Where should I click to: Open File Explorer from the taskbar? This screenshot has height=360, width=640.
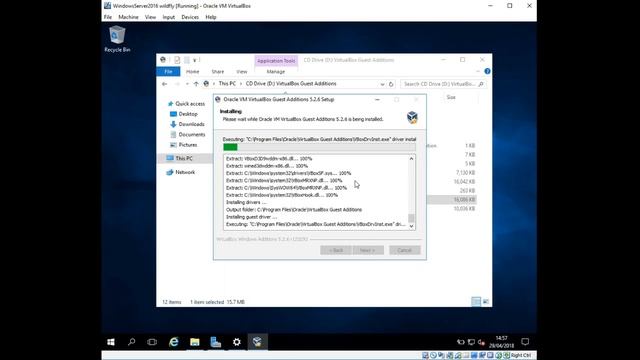(195, 342)
